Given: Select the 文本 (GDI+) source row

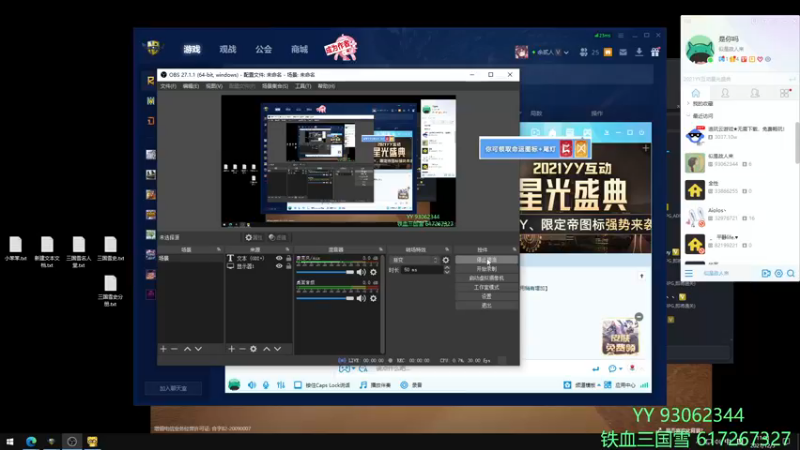Looking at the screenshot, I should tap(259, 258).
